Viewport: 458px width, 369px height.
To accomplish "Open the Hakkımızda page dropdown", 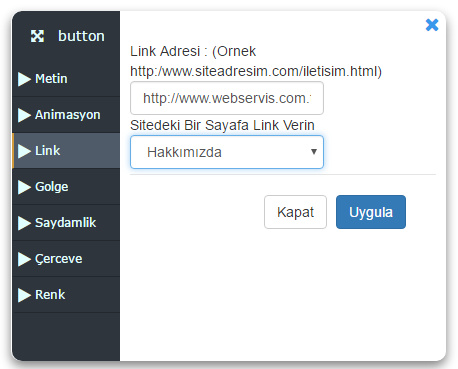I will [x=227, y=152].
